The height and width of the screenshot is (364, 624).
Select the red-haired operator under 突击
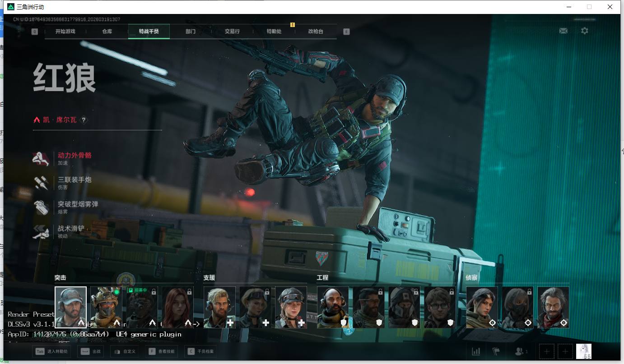(x=177, y=307)
